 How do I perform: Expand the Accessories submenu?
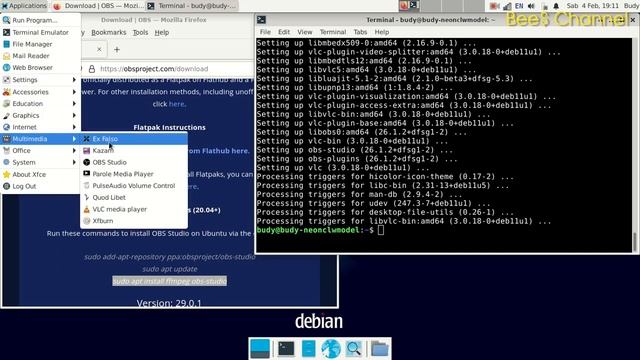(x=40, y=92)
